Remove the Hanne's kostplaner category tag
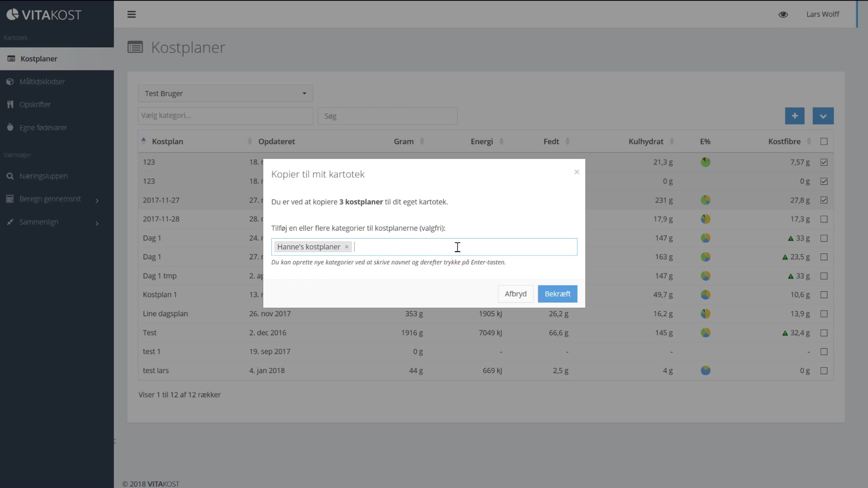Screen dimensions: 868x488 tap(347, 247)
